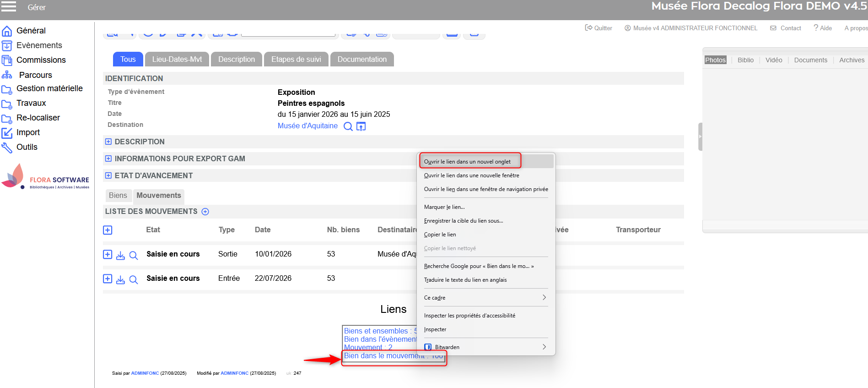The image size is (868, 388).
Task: Open the Musée d'Aquitaine destination link
Action: click(307, 126)
